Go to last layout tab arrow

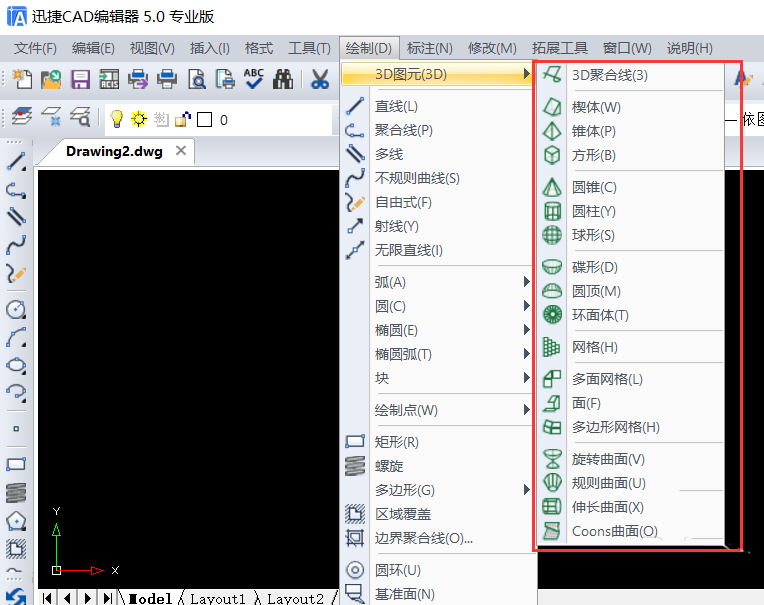(108, 598)
